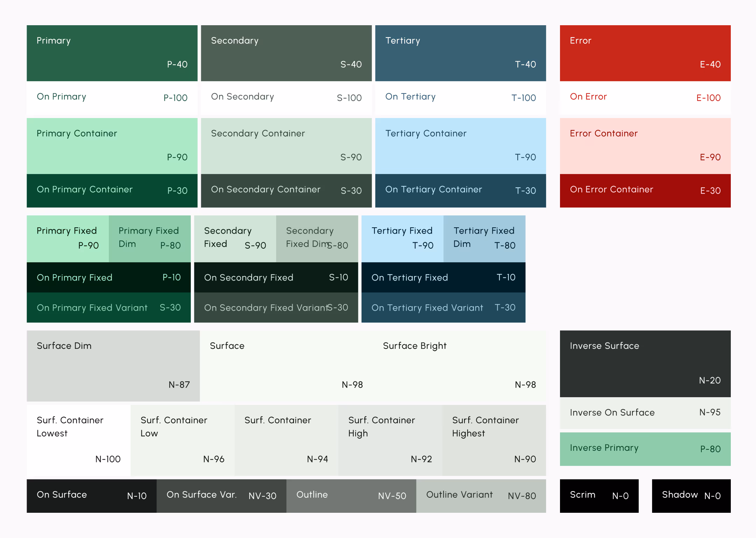Click the Secondary Container S-90 swatch
This screenshot has width=756, height=538.
[286, 145]
